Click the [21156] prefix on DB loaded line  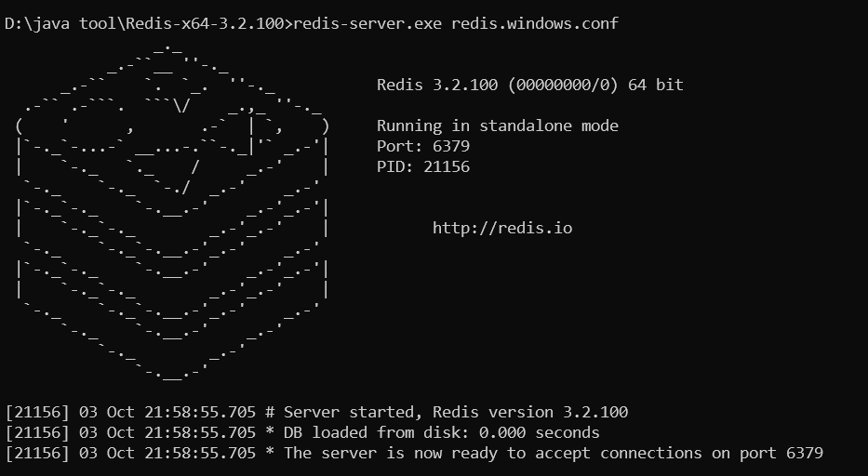pyautogui.click(x=37, y=432)
